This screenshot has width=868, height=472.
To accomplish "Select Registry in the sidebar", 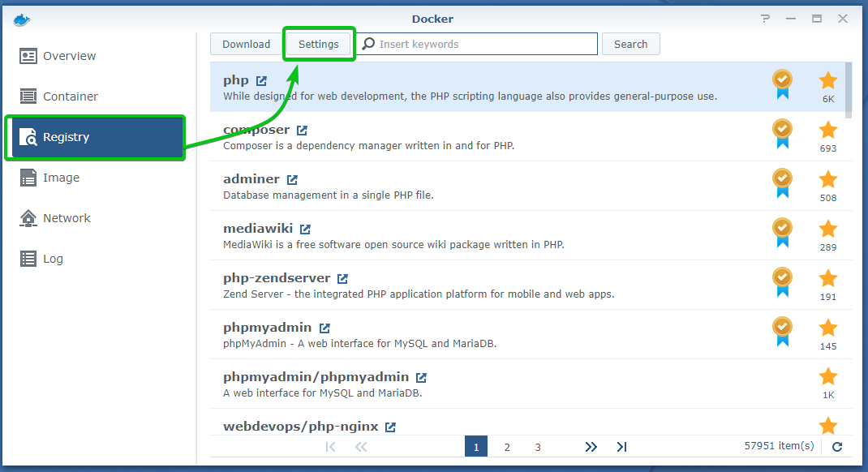I will point(98,137).
